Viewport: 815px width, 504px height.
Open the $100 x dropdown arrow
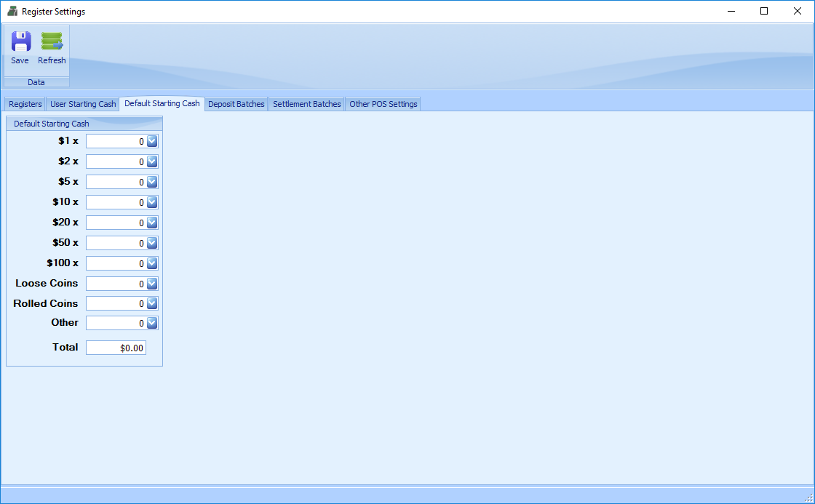point(152,263)
